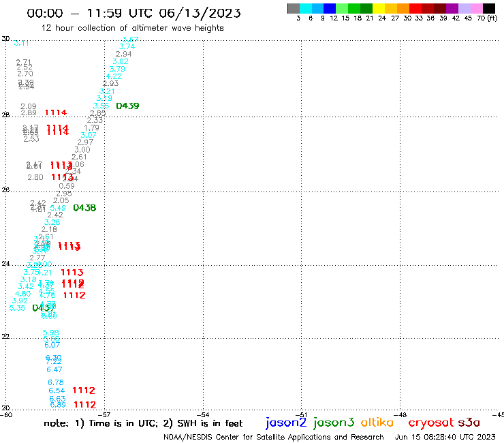Click the wave height value 3.02
The height and width of the screenshot is (443, 504).
121,61
